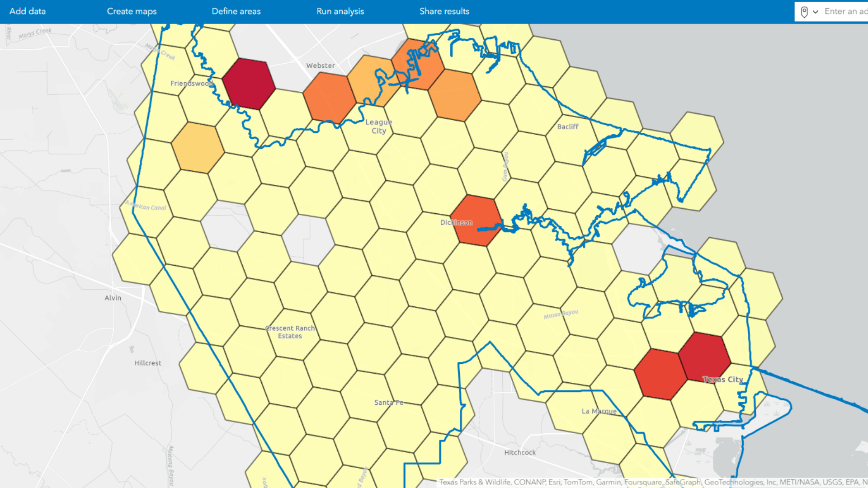Click the orange hexagon over Dickinson
This screenshot has height=488, width=868.
pos(477,221)
